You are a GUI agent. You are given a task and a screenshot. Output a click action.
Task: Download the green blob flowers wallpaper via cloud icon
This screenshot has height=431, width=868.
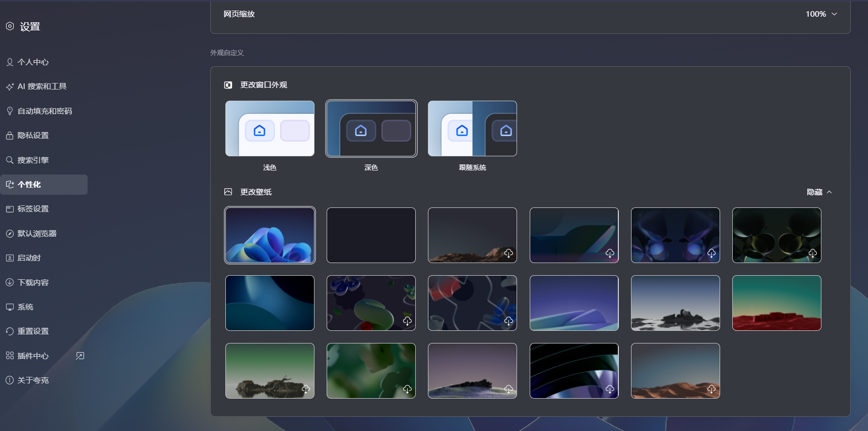pos(407,321)
